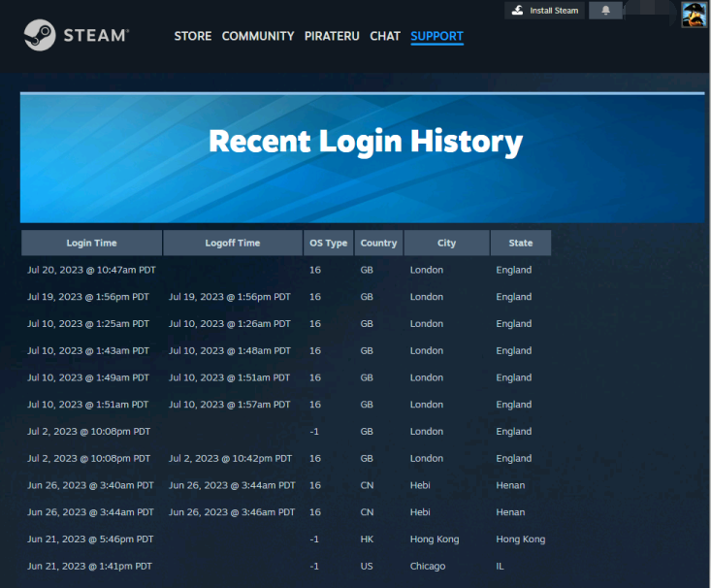Open the user avatar thumbnail
The height and width of the screenshot is (588, 711).
tap(694, 14)
